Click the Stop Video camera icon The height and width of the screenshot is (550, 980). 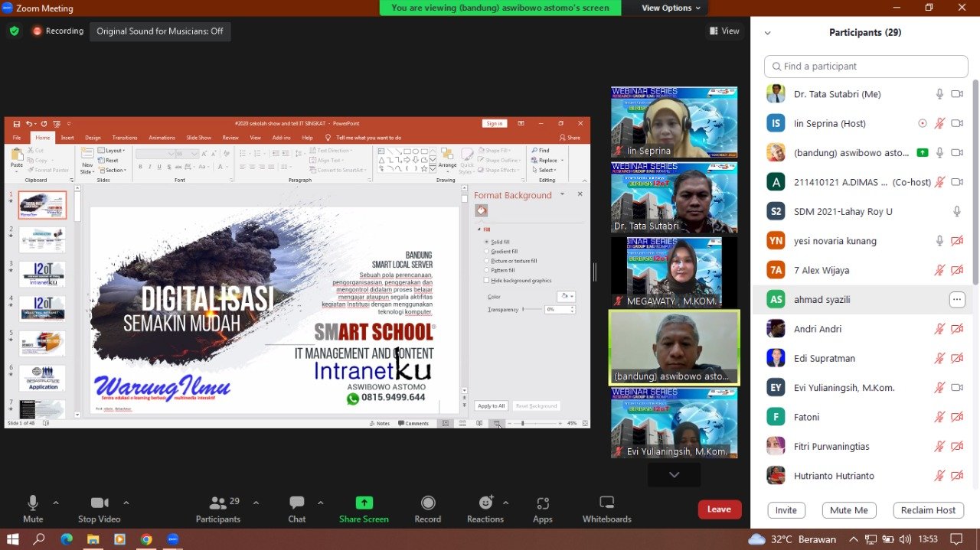(100, 503)
